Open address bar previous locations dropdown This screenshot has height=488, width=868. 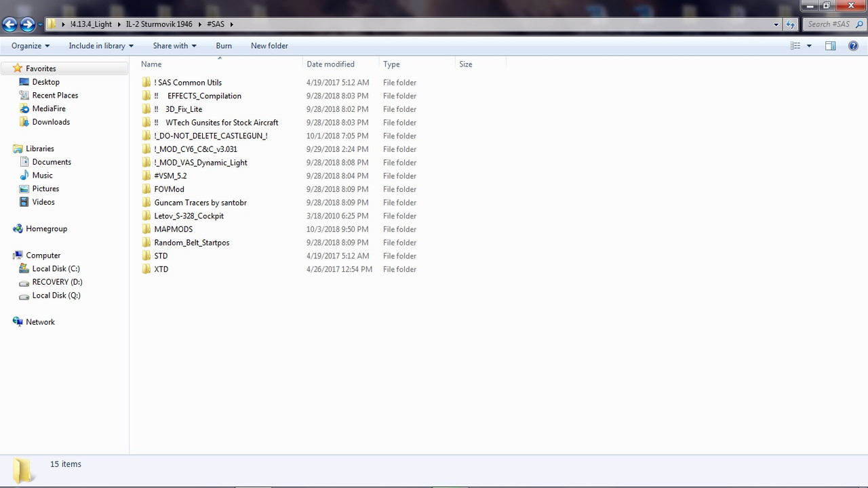pyautogui.click(x=776, y=24)
